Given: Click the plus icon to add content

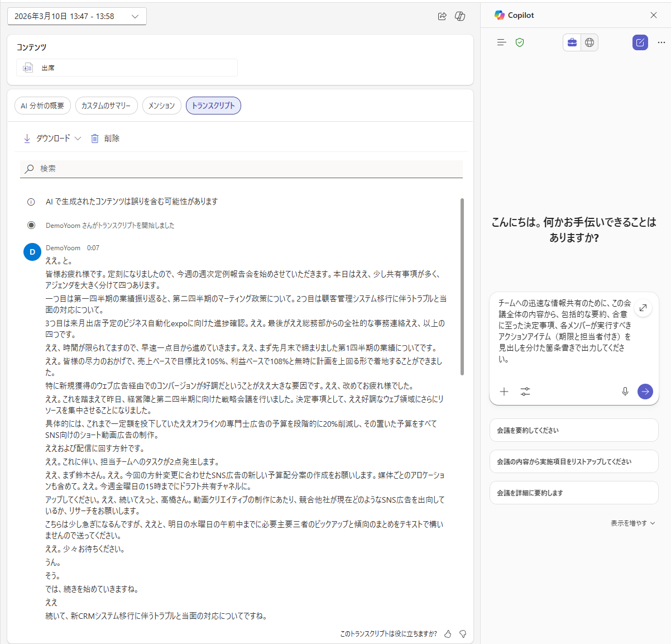Looking at the screenshot, I should tap(504, 392).
